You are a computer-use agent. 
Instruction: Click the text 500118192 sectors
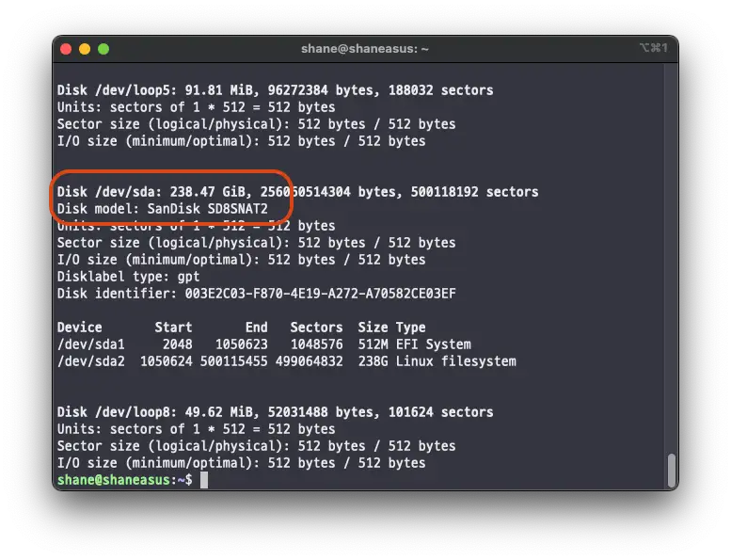(474, 192)
